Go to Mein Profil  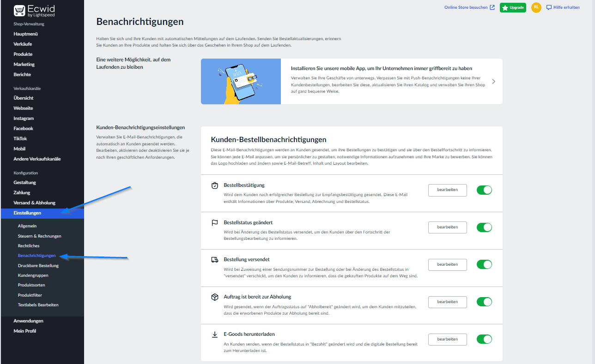[24, 331]
